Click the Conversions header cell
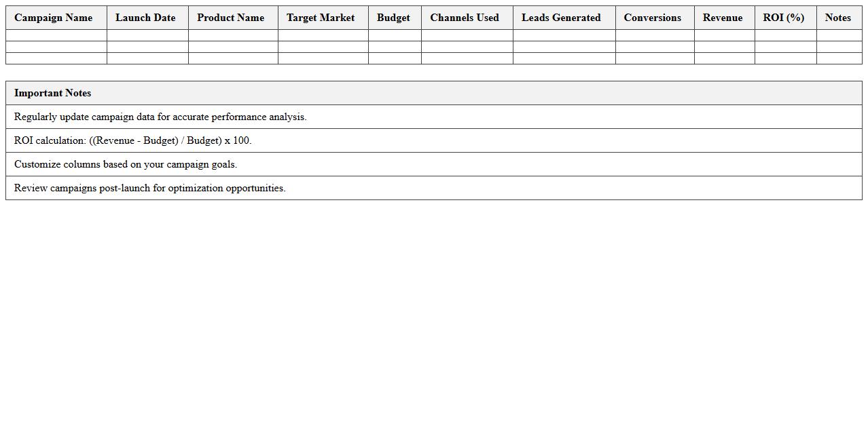This screenshot has height=441, width=868. (652, 18)
